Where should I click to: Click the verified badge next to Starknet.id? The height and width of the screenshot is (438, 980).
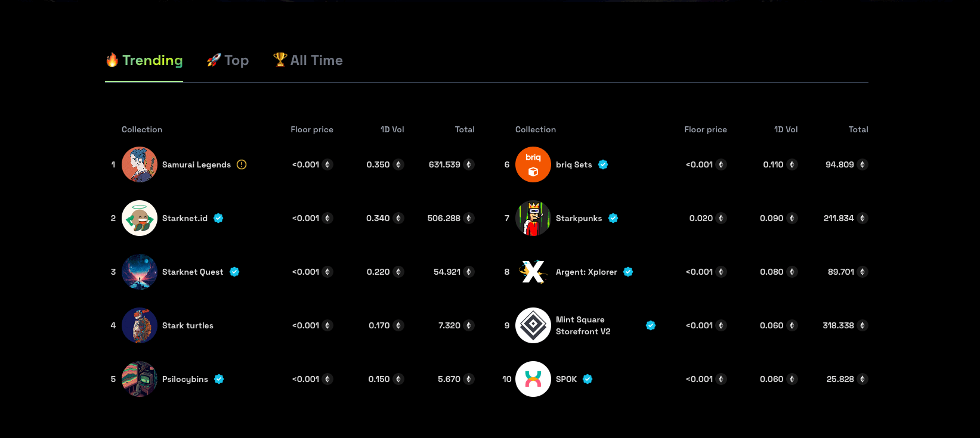(218, 218)
